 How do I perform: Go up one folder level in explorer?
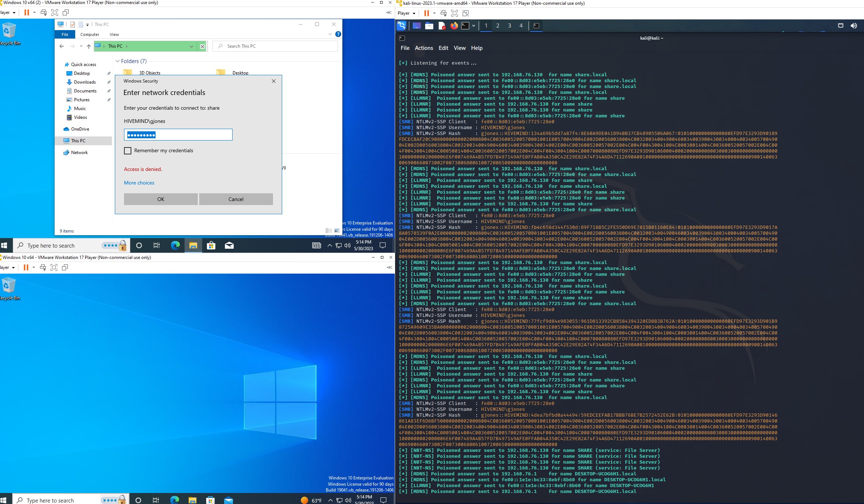88,46
